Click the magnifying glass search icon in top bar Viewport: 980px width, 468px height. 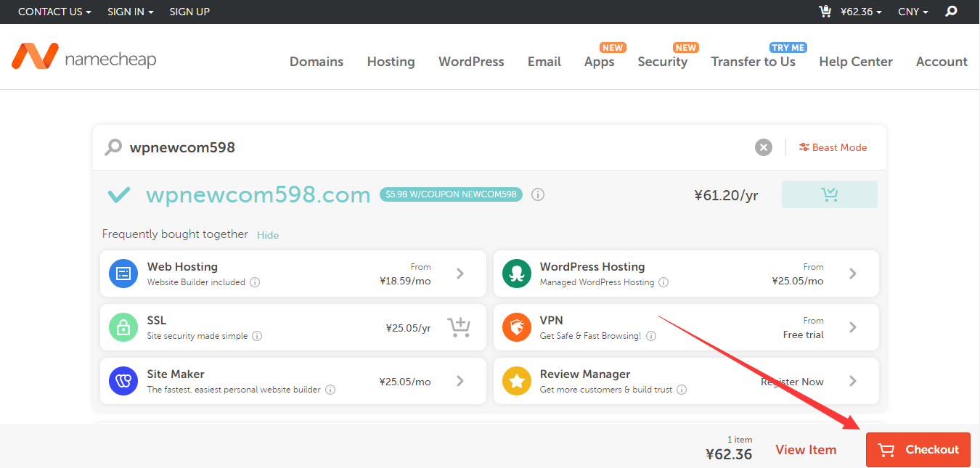click(951, 12)
